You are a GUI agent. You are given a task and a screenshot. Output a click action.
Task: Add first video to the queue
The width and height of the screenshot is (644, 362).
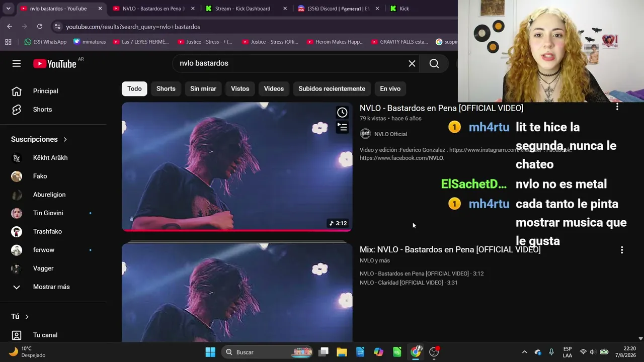pos(342,127)
